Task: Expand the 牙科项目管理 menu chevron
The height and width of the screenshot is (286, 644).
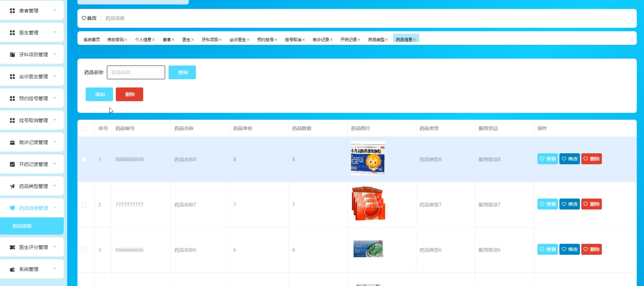Action: (55, 54)
